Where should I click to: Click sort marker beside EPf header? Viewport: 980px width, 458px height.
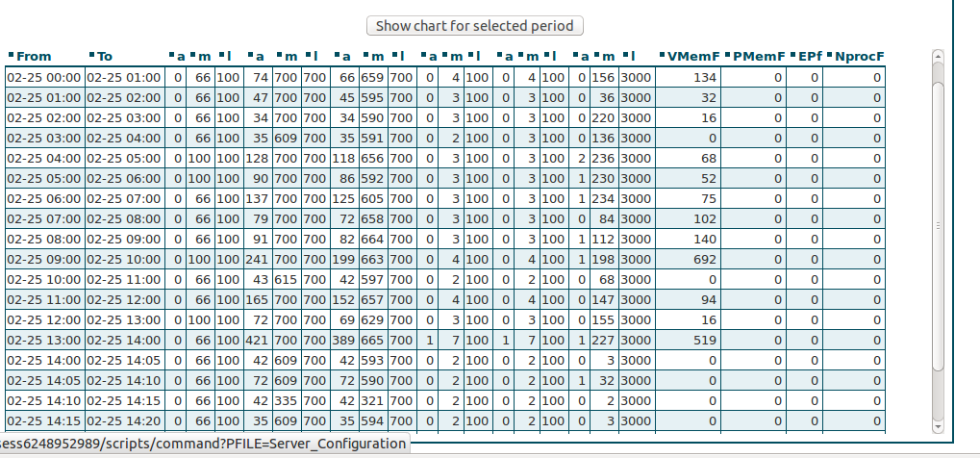(x=793, y=55)
